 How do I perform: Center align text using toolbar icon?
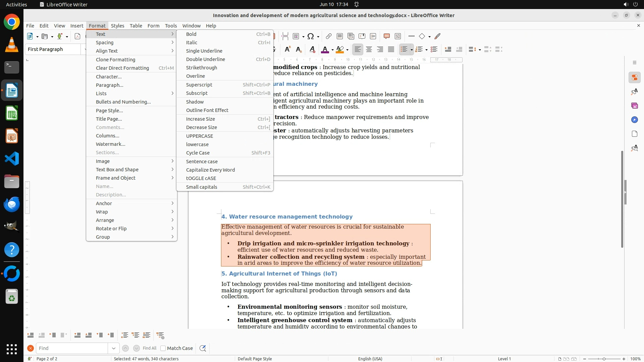coord(369,50)
